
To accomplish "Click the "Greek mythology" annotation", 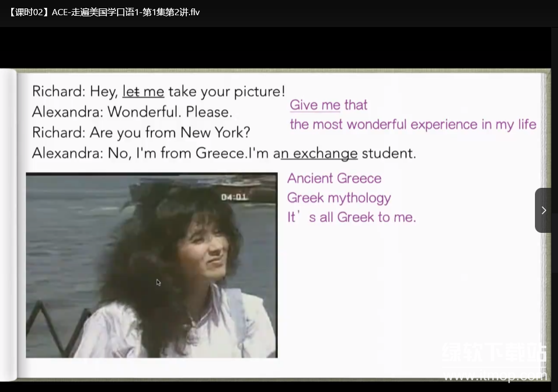I will pos(339,198).
